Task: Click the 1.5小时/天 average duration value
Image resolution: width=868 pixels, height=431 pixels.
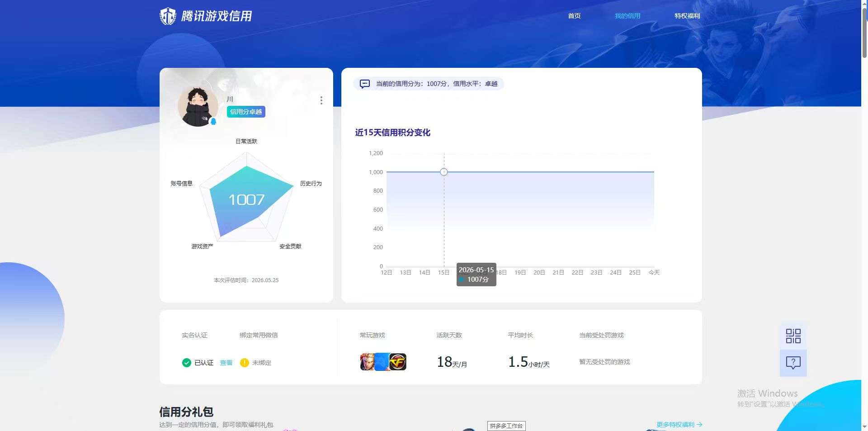Action: tap(529, 362)
